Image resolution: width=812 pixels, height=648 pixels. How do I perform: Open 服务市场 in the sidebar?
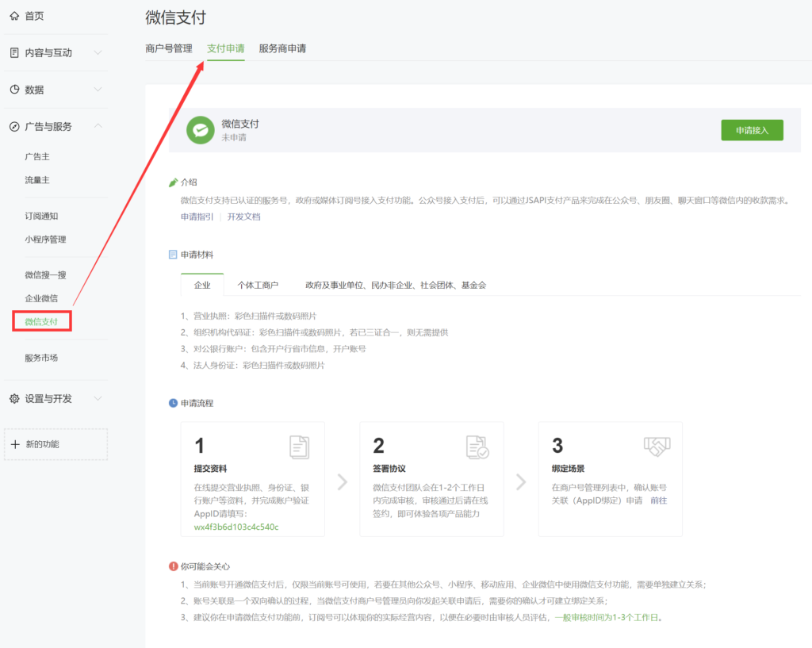pyautogui.click(x=41, y=358)
